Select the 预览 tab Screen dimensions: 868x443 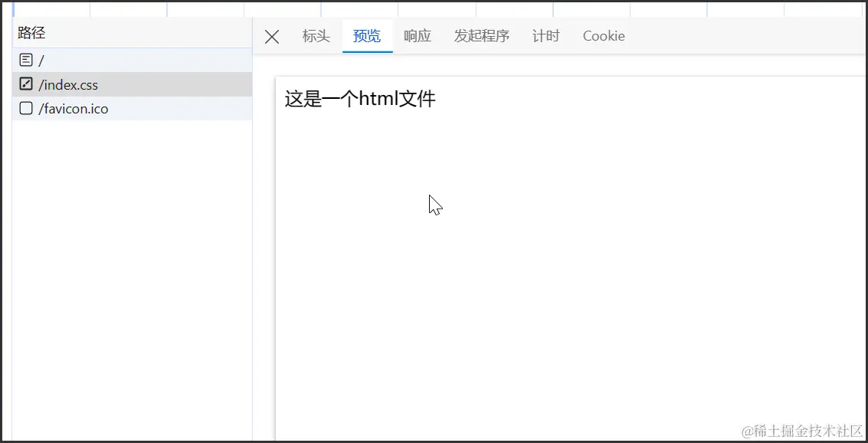[367, 36]
